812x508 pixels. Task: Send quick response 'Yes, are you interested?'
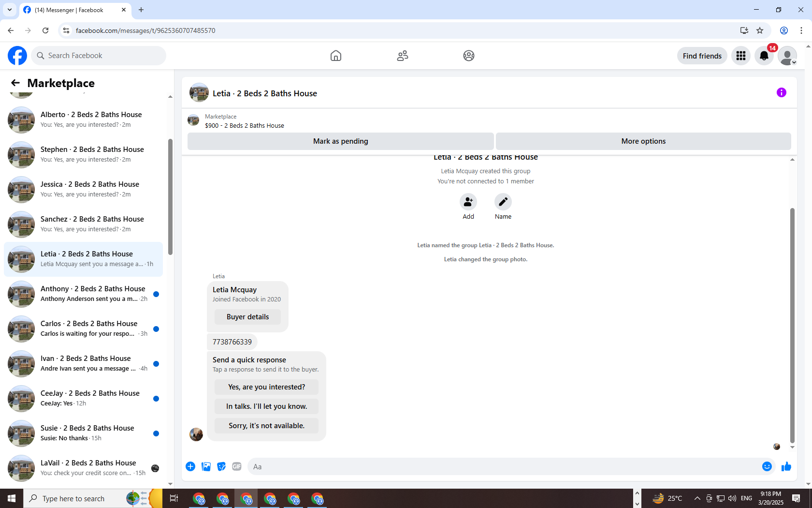[x=266, y=387]
